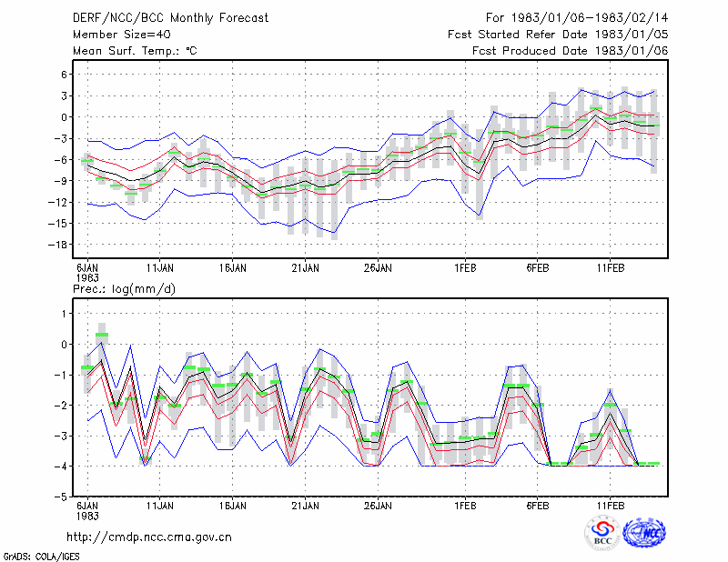Click the GrADS: COLA/IGES credit text
Image resolution: width=728 pixels, height=562 pixels.
point(41,557)
